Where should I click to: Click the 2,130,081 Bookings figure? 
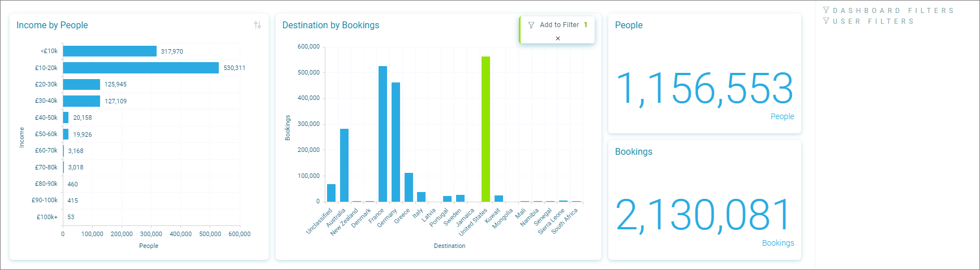tap(704, 215)
